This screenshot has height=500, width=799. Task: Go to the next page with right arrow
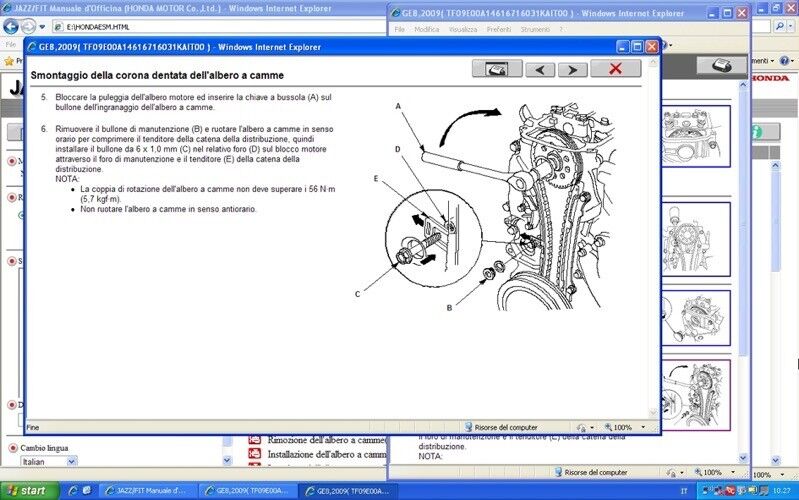572,69
